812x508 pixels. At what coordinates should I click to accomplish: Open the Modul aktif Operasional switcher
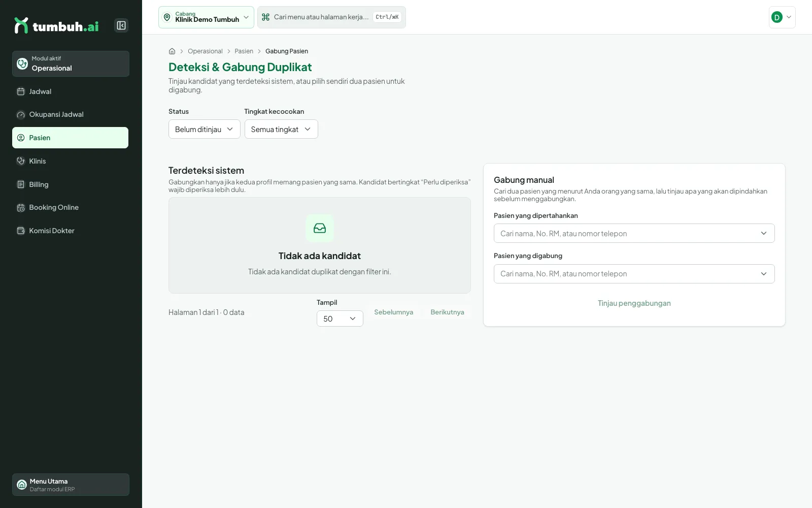pos(71,63)
